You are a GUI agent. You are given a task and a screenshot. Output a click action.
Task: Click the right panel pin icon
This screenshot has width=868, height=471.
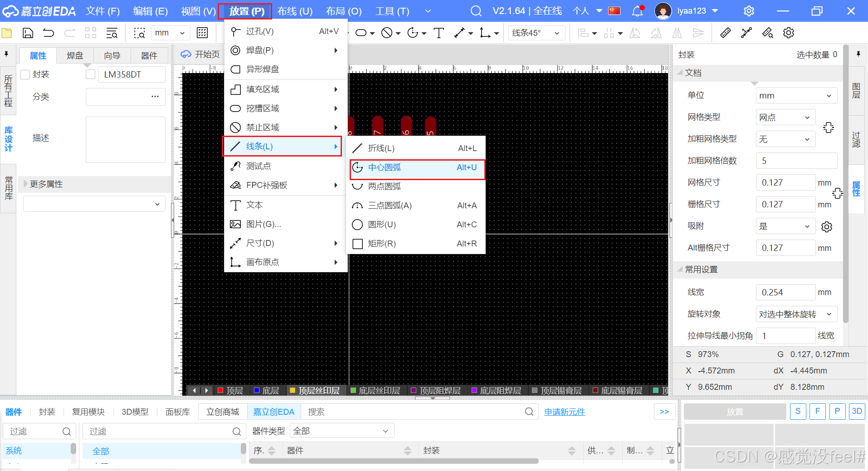pyautogui.click(x=858, y=54)
